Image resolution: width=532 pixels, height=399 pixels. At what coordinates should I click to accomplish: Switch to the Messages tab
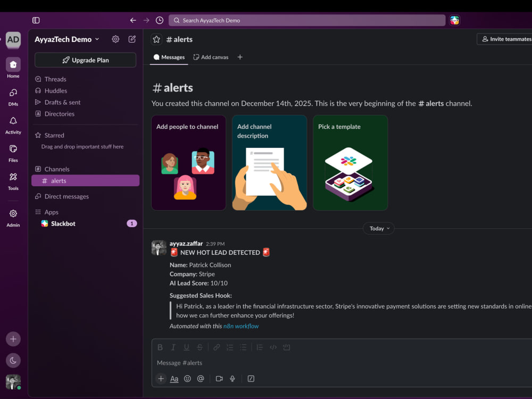point(169,57)
